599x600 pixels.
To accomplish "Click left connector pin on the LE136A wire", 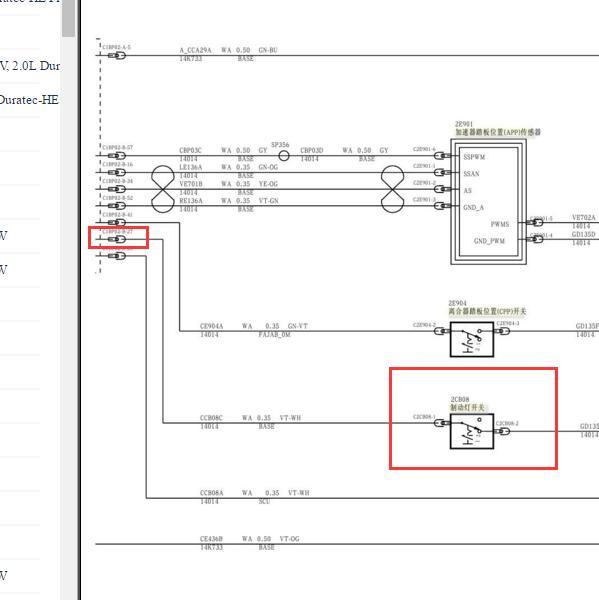I will point(117,173).
